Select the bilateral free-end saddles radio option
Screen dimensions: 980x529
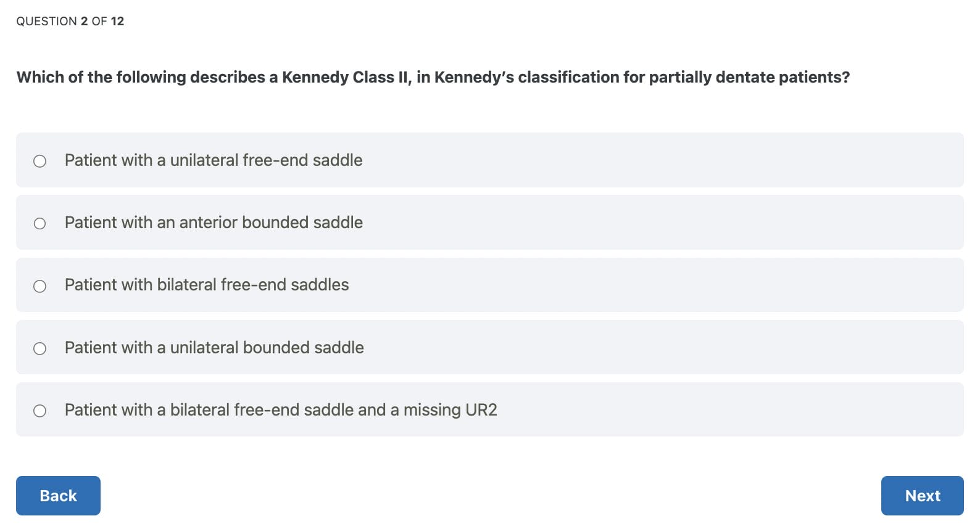click(x=39, y=286)
